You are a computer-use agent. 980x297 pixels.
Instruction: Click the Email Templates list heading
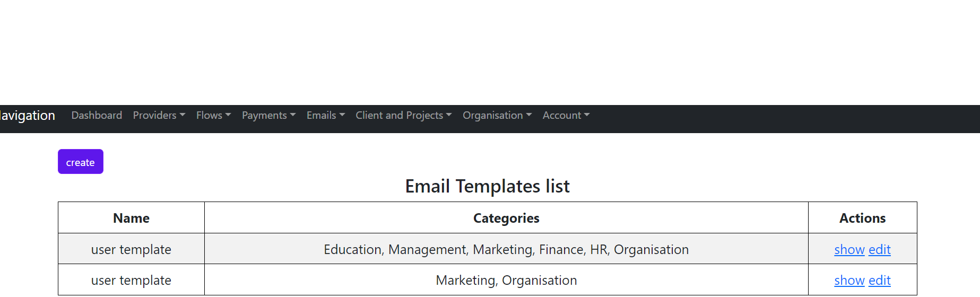pyautogui.click(x=487, y=186)
